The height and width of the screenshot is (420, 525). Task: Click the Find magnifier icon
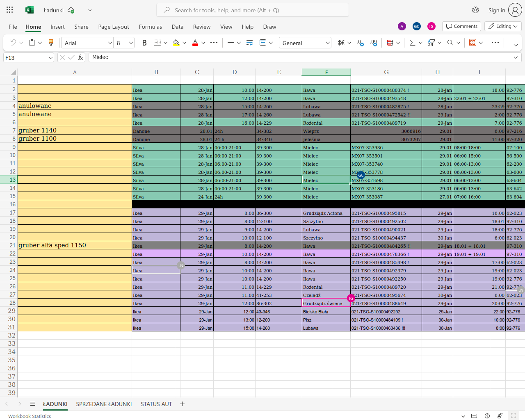(x=450, y=43)
